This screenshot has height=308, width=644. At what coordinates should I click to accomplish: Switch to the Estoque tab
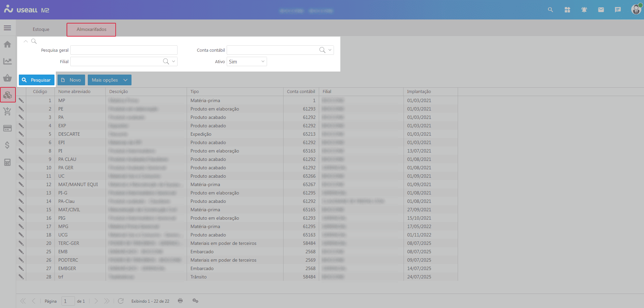pos(41,30)
